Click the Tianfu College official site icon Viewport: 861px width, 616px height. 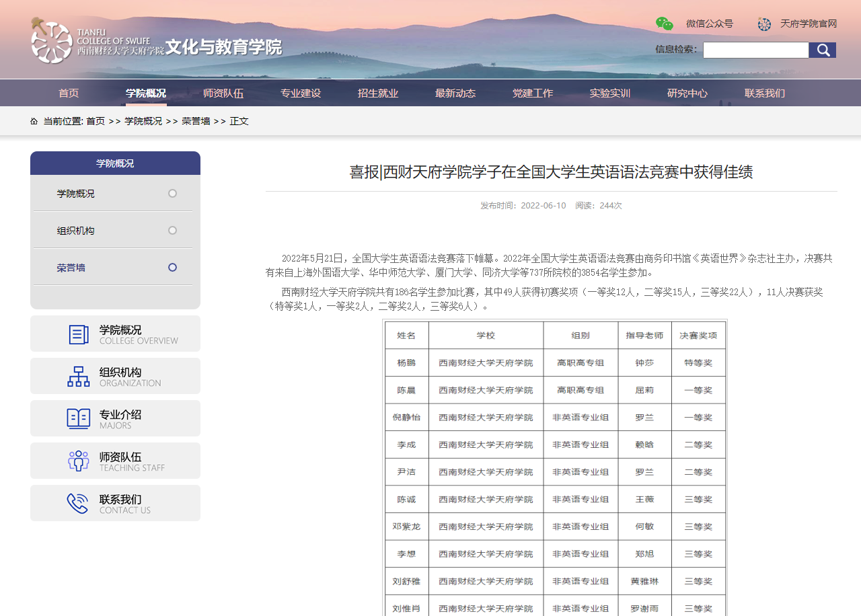764,24
